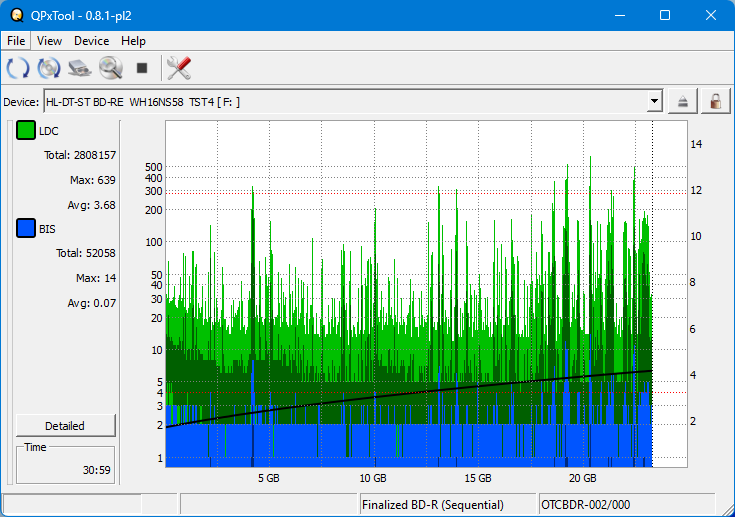Viewport: 735px width, 517px height.
Task: Click the QPxTool app icon in title bar
Action: (x=17, y=15)
